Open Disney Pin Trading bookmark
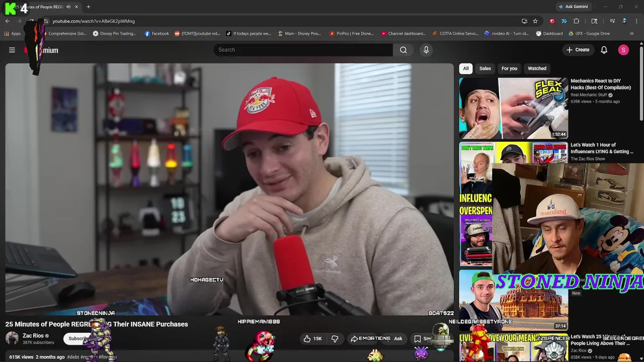 [114, 34]
